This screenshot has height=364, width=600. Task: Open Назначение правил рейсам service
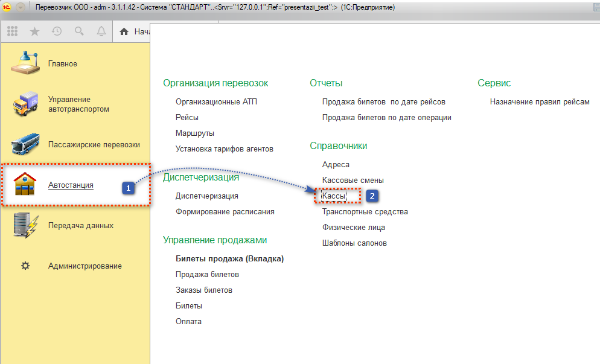[540, 102]
